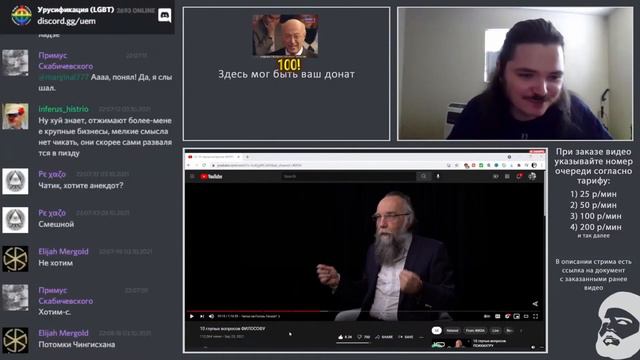
Task: Select the chat message 'Потомки Чингисхана'
Action: click(77, 344)
